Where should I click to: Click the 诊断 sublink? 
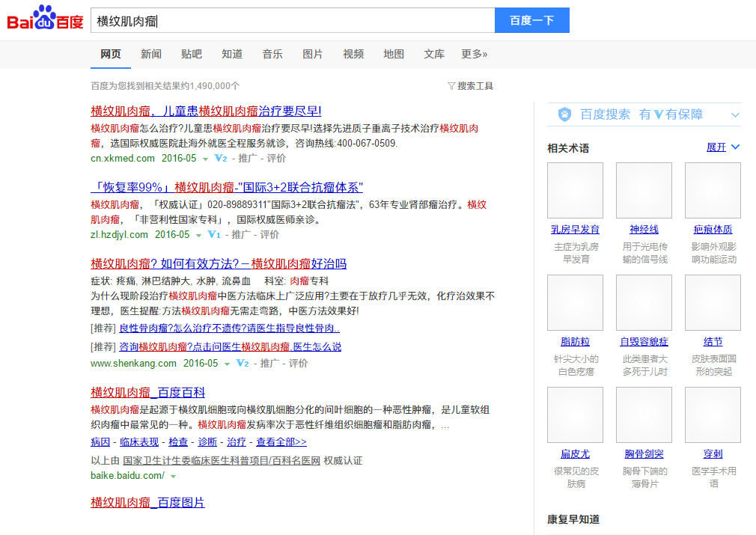[207, 442]
